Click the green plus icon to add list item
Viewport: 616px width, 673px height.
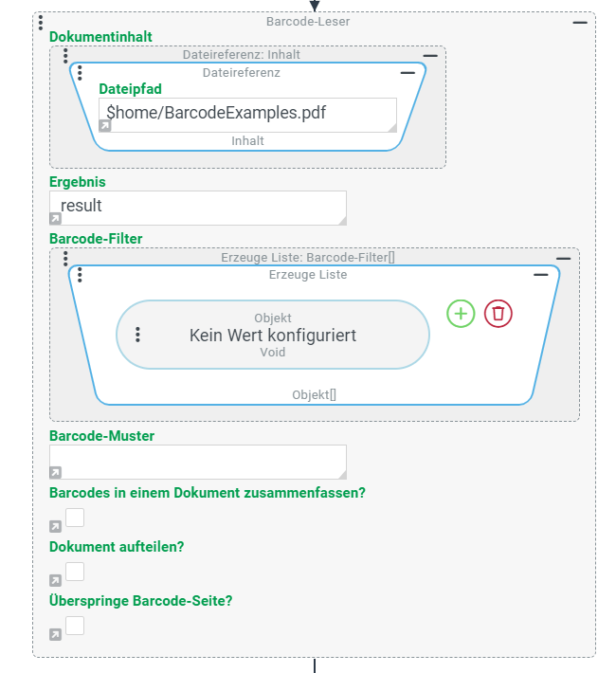[x=461, y=314]
